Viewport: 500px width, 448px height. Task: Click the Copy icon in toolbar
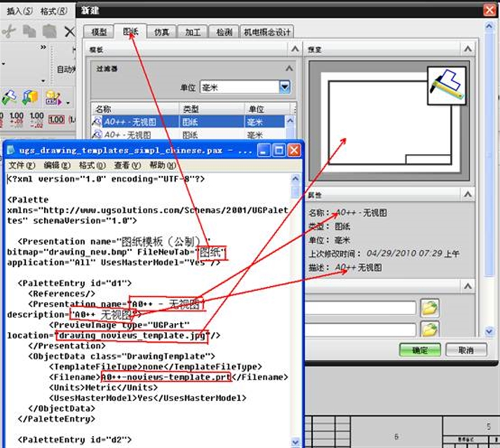29,32
